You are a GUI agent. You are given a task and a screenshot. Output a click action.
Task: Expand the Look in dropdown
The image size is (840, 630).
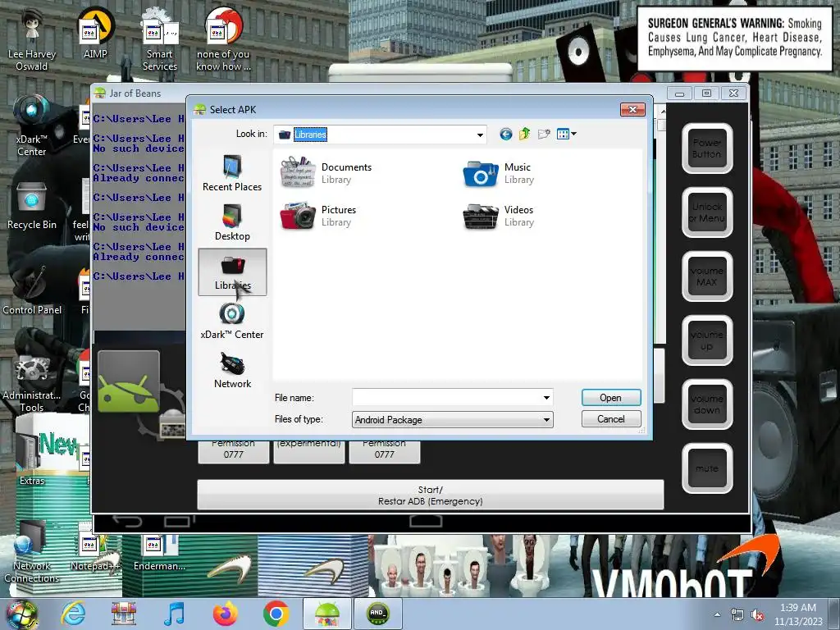480,135
